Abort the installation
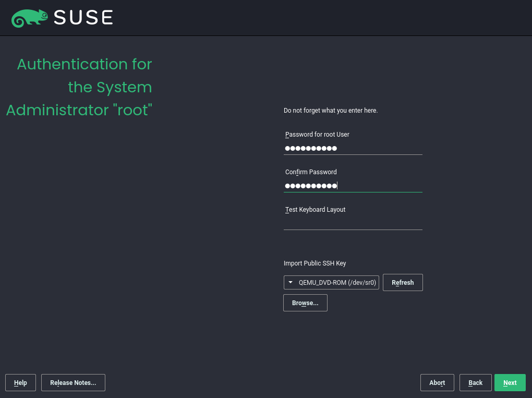The height and width of the screenshot is (398, 532). (x=437, y=382)
